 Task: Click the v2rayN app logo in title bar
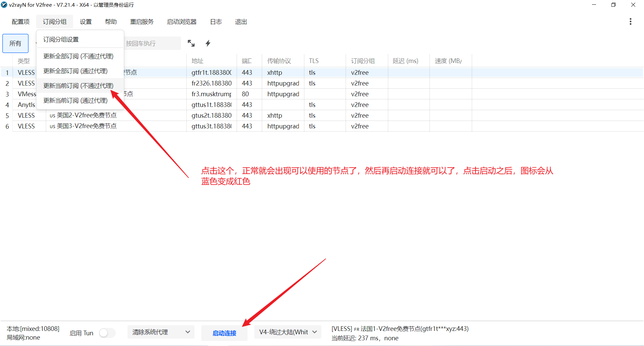coord(4,5)
